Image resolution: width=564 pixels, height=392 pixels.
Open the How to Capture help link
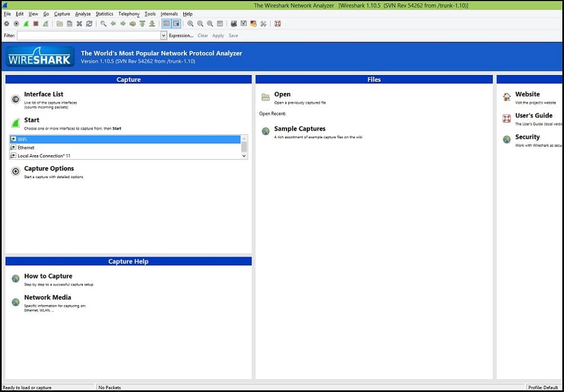coord(48,276)
